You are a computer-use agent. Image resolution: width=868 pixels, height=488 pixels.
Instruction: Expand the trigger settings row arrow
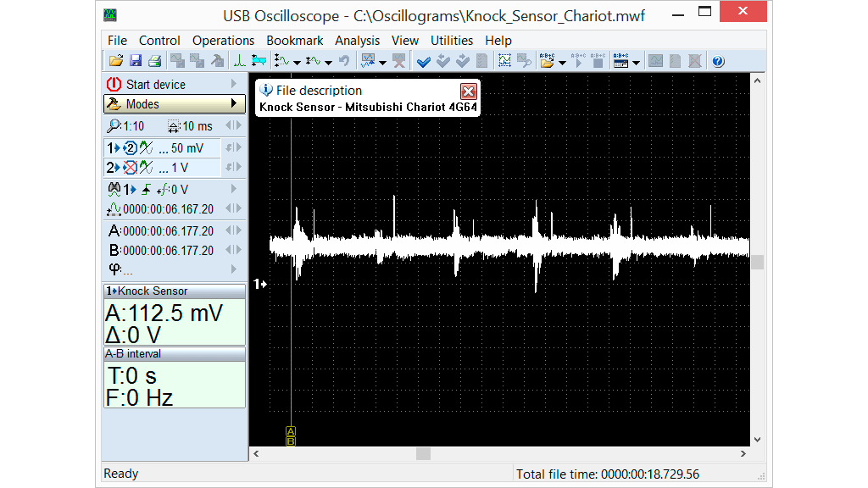tap(234, 189)
